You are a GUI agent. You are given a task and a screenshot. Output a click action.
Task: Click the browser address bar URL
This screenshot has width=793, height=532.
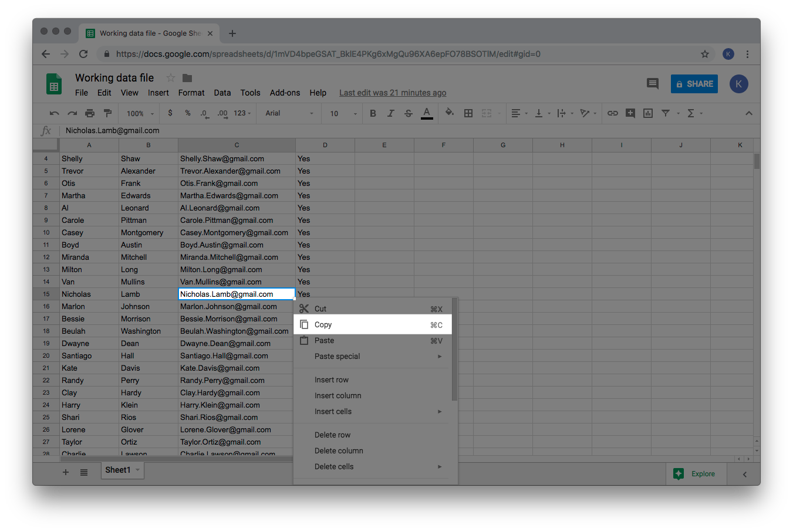tap(328, 54)
